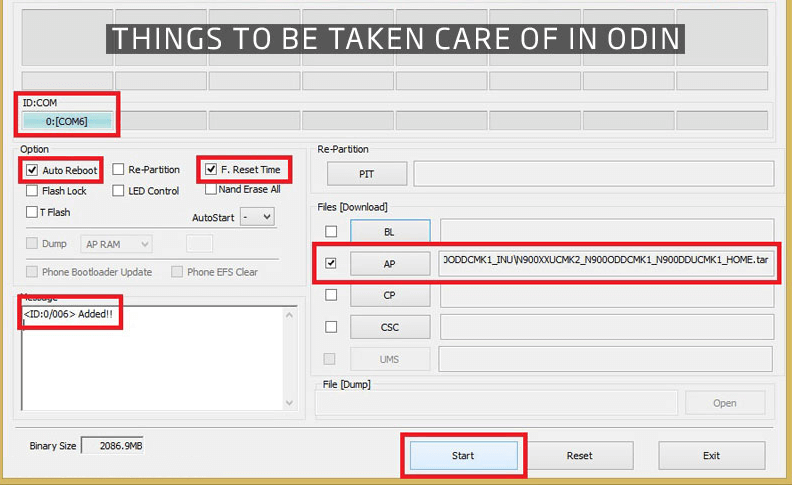
Task: Start the flashing process
Action: (x=463, y=455)
